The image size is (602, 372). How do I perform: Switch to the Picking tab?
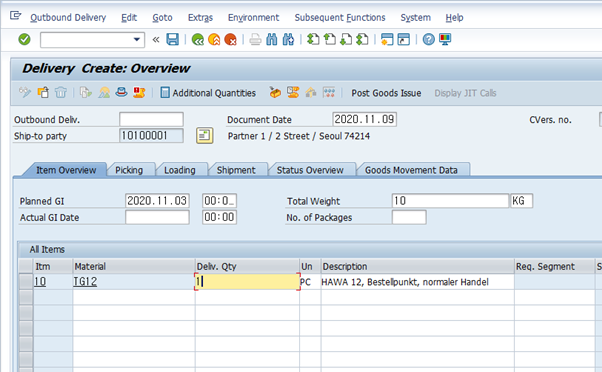[x=129, y=170]
